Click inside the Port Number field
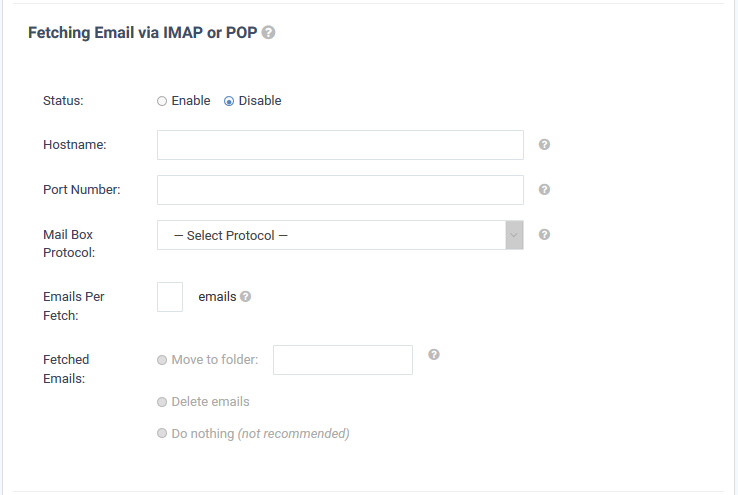 point(340,190)
